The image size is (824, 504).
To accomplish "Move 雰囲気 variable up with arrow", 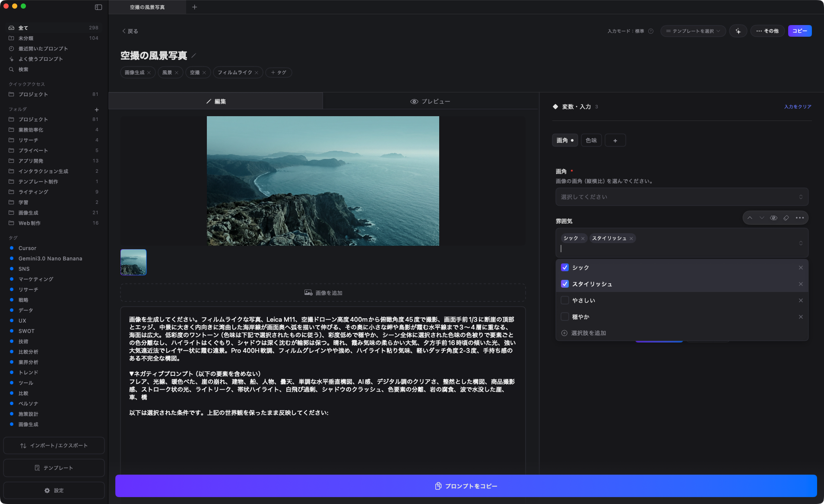I will tap(750, 218).
